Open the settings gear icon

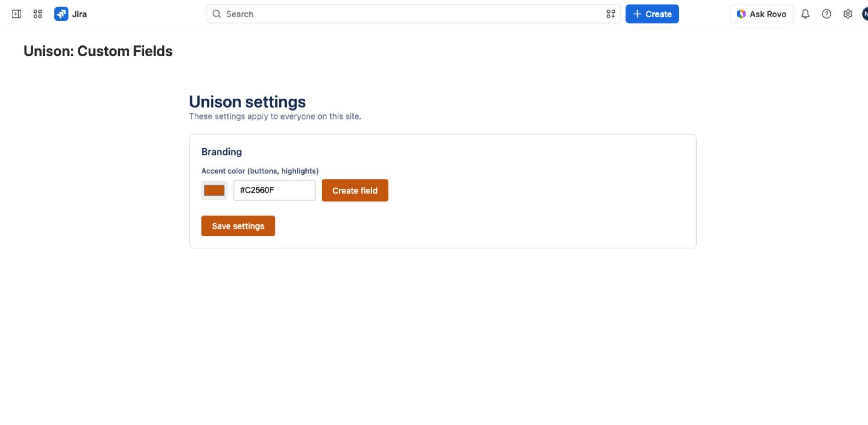tap(848, 14)
